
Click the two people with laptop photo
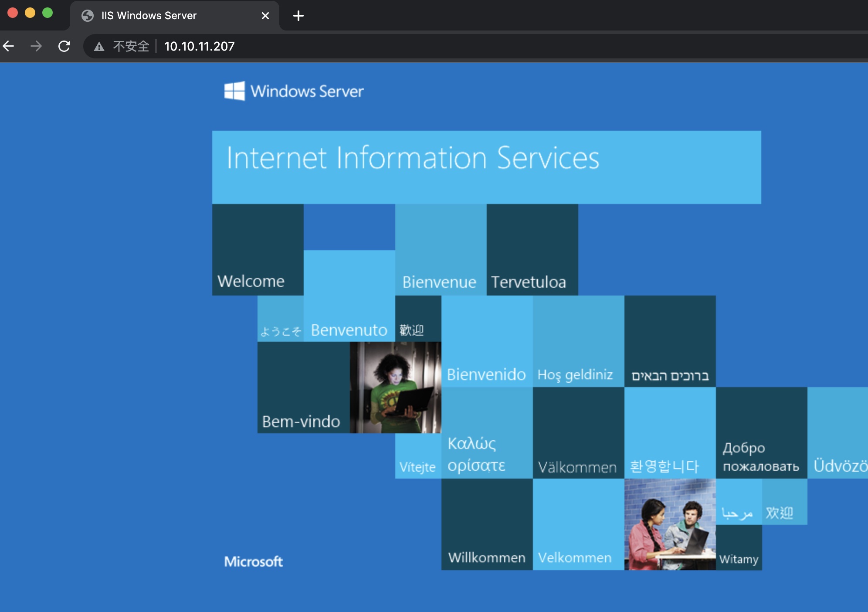point(670,524)
